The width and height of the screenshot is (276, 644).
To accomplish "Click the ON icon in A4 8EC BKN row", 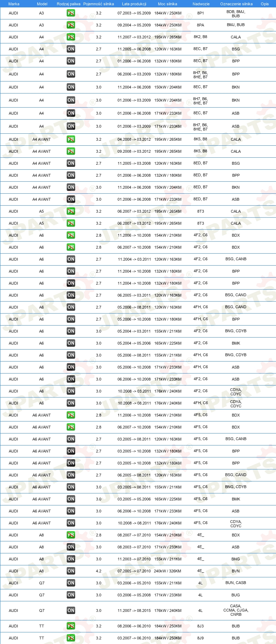I will coord(71,87).
